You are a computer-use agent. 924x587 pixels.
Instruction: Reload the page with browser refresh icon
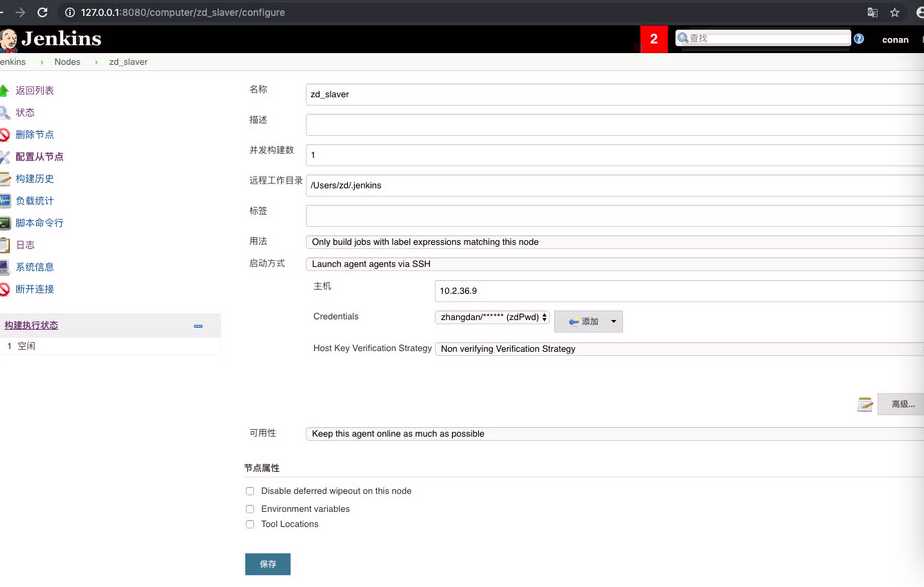click(42, 12)
